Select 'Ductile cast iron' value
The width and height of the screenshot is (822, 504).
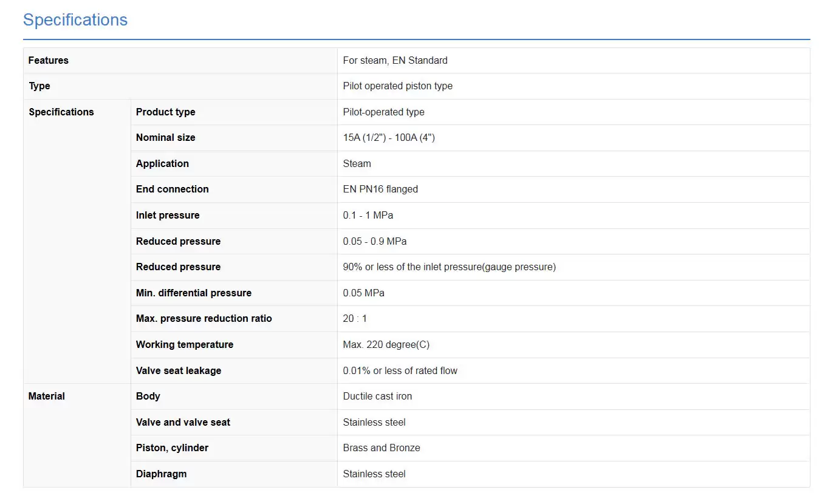pos(377,397)
